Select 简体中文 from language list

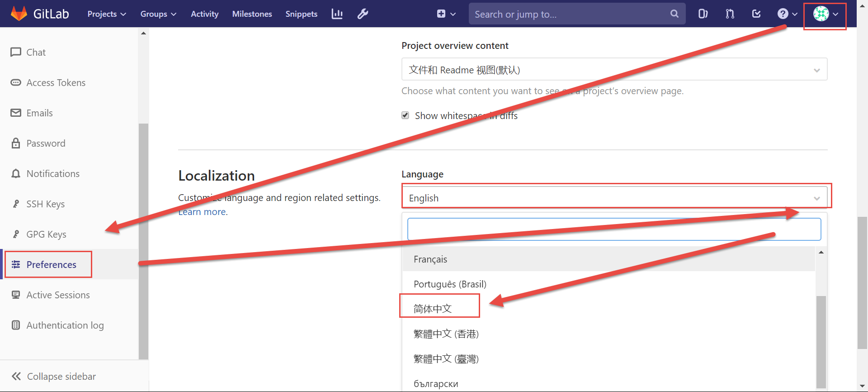click(x=433, y=309)
